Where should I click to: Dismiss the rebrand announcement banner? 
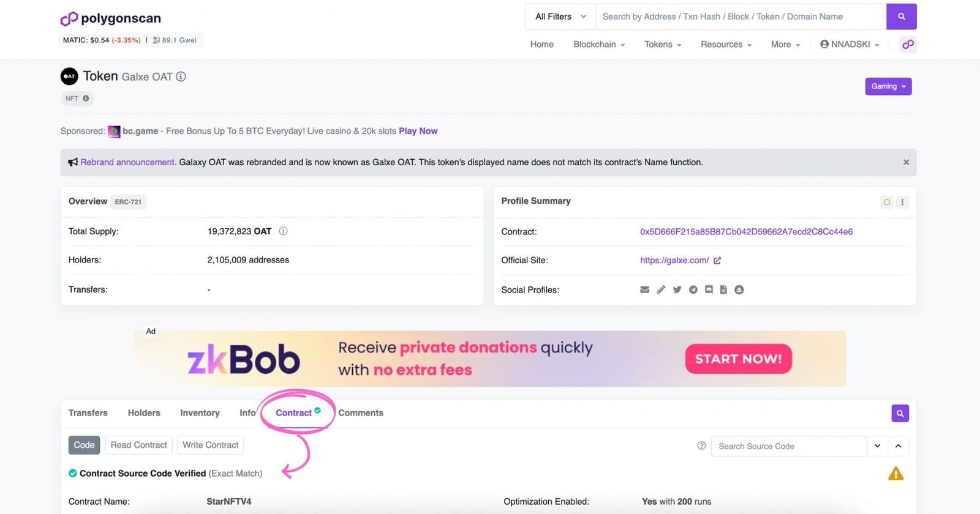[x=906, y=162]
